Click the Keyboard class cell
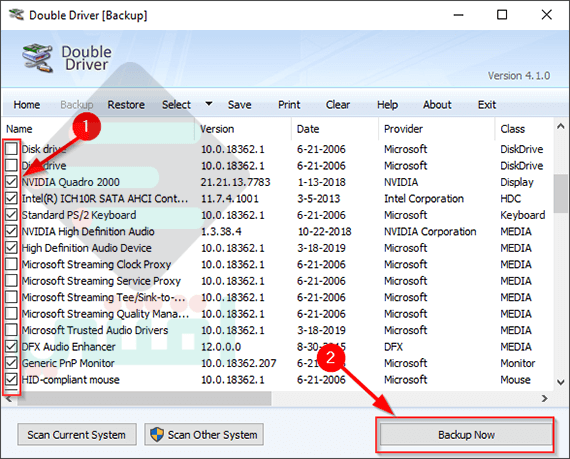 (522, 215)
